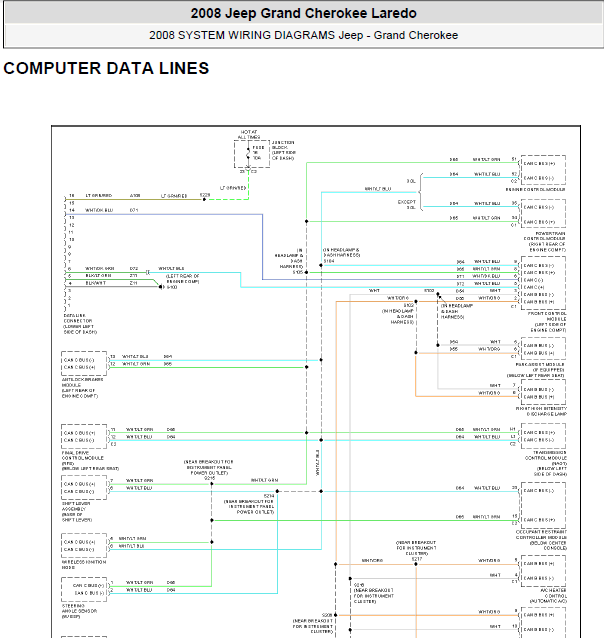Click 'BLK/LT GRN' wire label at pin 5
Image resolution: width=604 pixels, height=638 pixels.
[x=98, y=276]
